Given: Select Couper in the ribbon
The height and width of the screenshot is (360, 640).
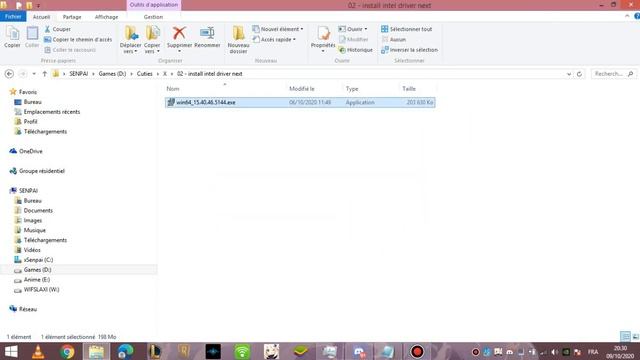Looking at the screenshot, I should click(58, 29).
